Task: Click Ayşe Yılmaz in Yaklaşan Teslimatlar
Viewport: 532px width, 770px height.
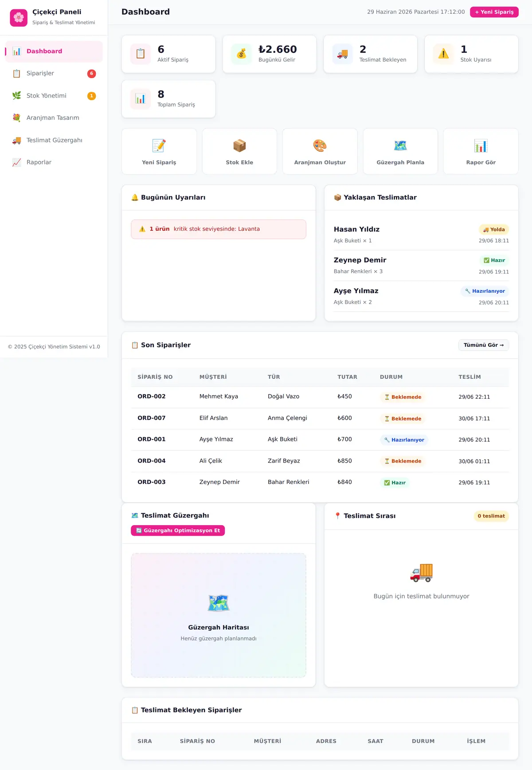Action: click(x=356, y=291)
